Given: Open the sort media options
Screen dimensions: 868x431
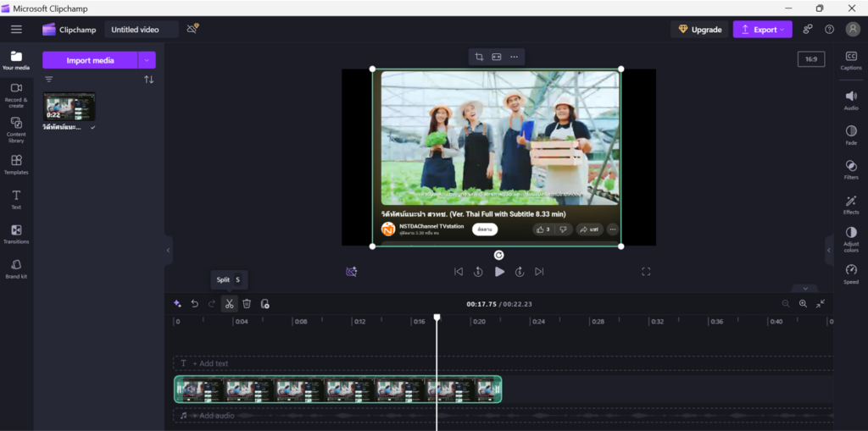Looking at the screenshot, I should [149, 80].
